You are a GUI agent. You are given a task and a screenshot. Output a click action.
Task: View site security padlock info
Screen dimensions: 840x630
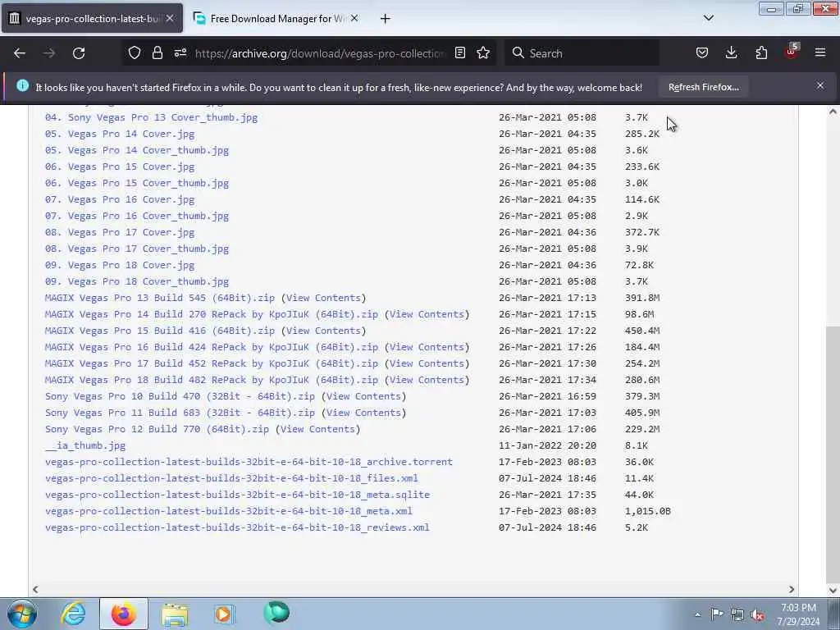pos(157,53)
